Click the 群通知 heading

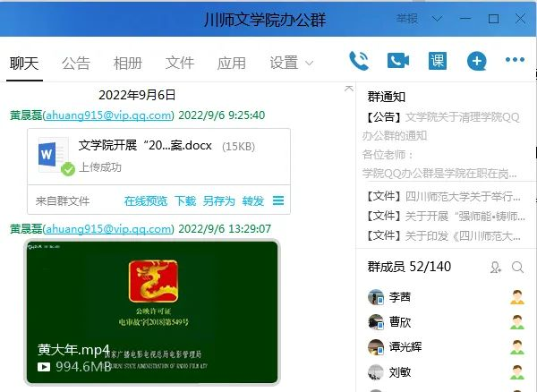pos(387,97)
